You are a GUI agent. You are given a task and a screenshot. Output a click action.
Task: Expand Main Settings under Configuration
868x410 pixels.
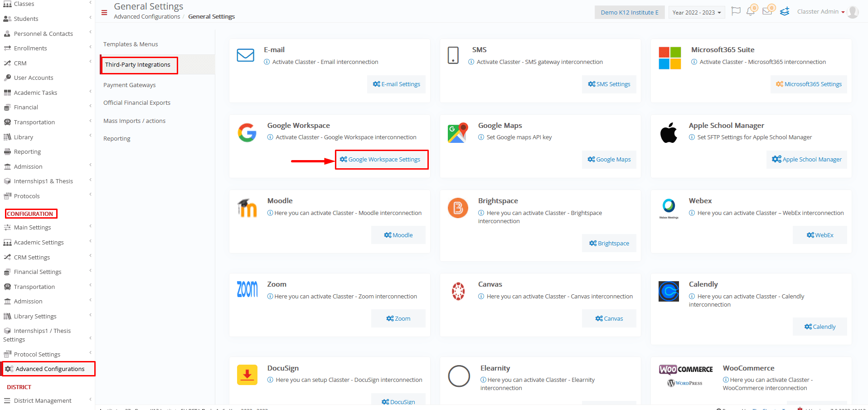(47, 227)
